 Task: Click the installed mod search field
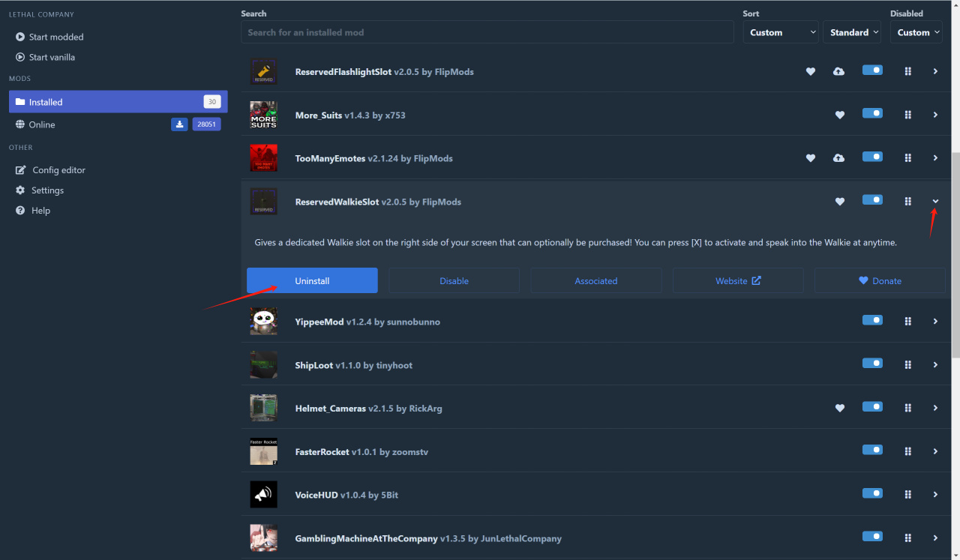click(487, 32)
